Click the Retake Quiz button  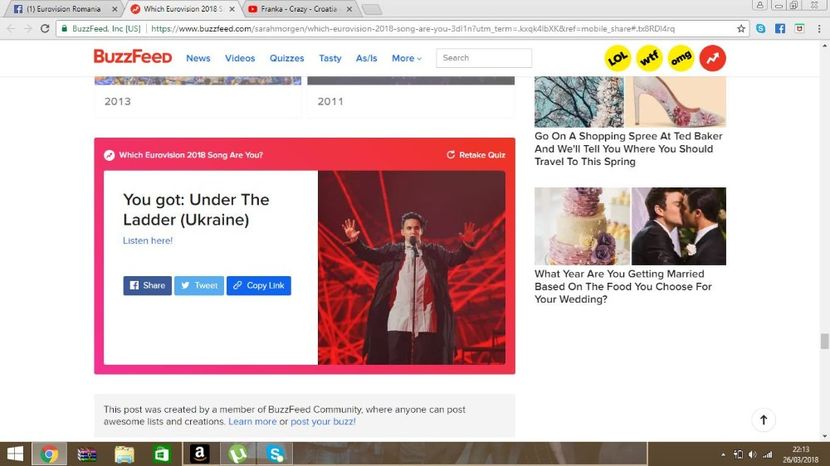[476, 155]
